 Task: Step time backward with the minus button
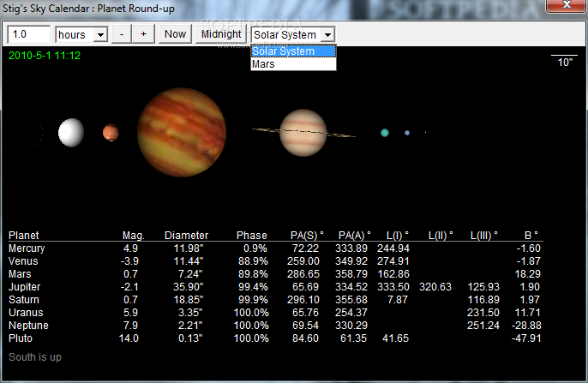[122, 34]
